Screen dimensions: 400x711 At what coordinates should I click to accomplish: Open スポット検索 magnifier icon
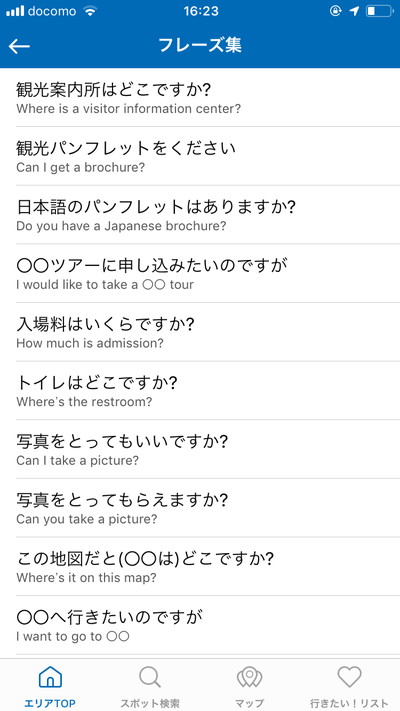point(150,677)
